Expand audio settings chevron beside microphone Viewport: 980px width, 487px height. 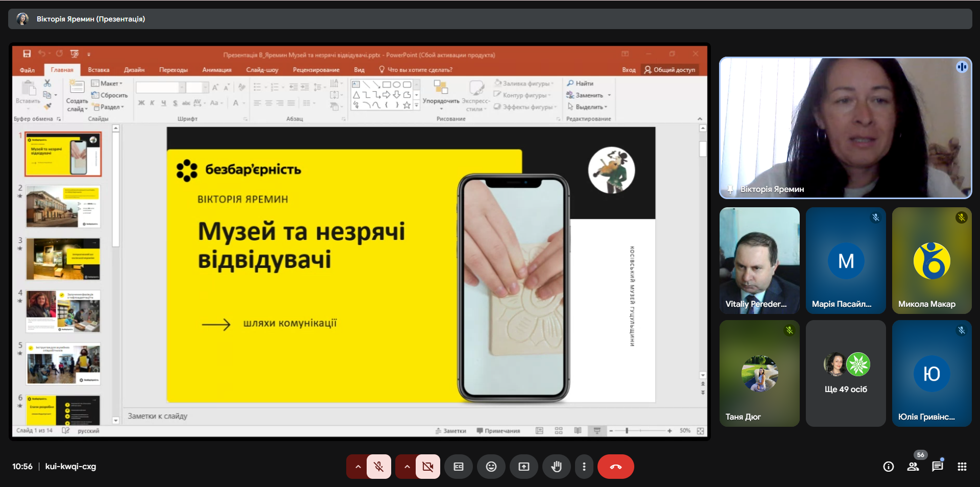pyautogui.click(x=357, y=467)
